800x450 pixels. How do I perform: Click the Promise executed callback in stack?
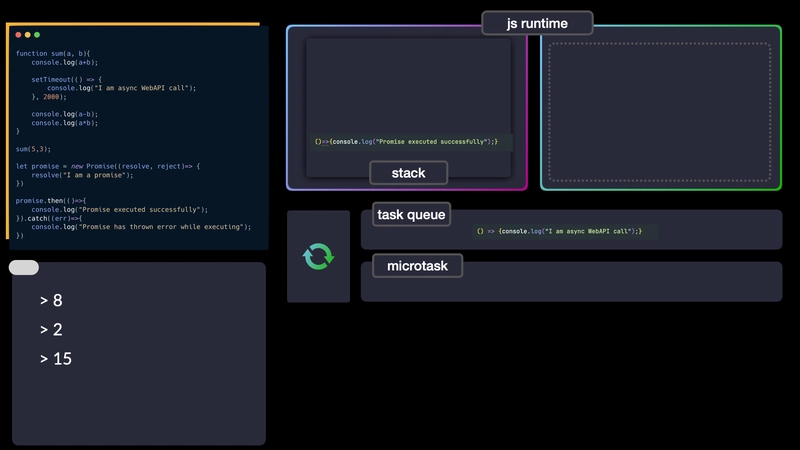pyautogui.click(x=406, y=142)
